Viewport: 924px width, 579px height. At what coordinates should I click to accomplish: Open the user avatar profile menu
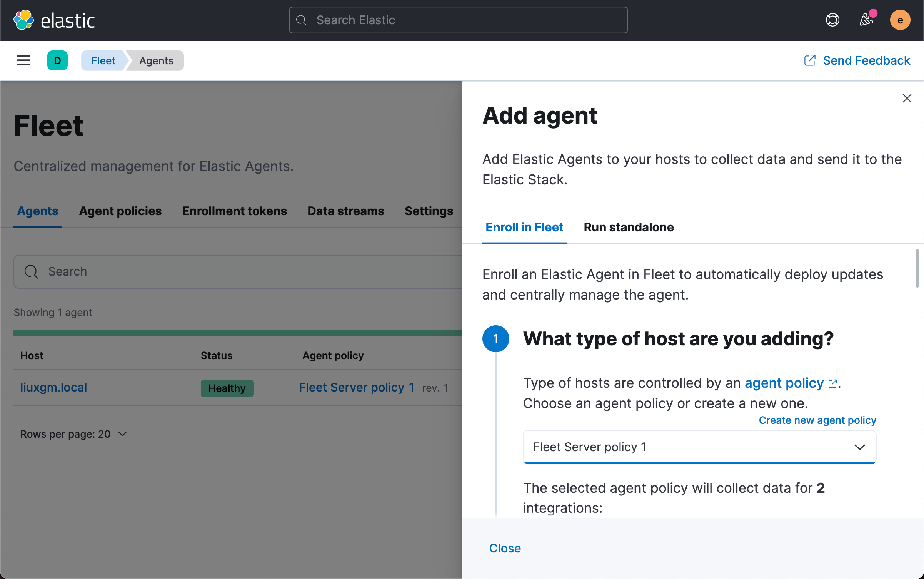tap(900, 20)
